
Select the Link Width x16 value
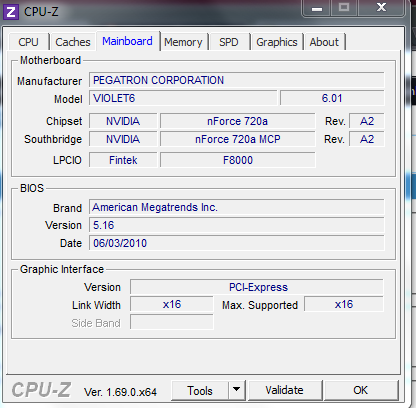(172, 305)
